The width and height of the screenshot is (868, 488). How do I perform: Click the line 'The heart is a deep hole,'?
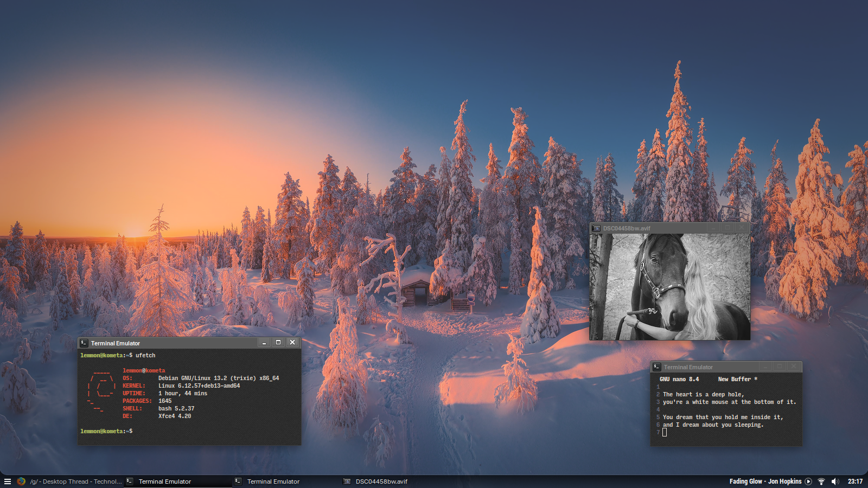(x=704, y=395)
